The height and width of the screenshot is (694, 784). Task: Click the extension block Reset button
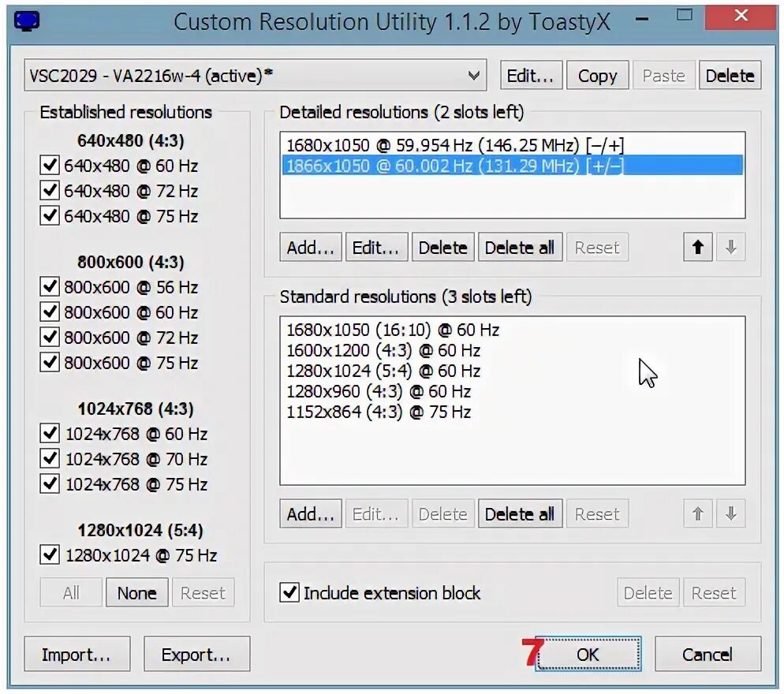(714, 592)
